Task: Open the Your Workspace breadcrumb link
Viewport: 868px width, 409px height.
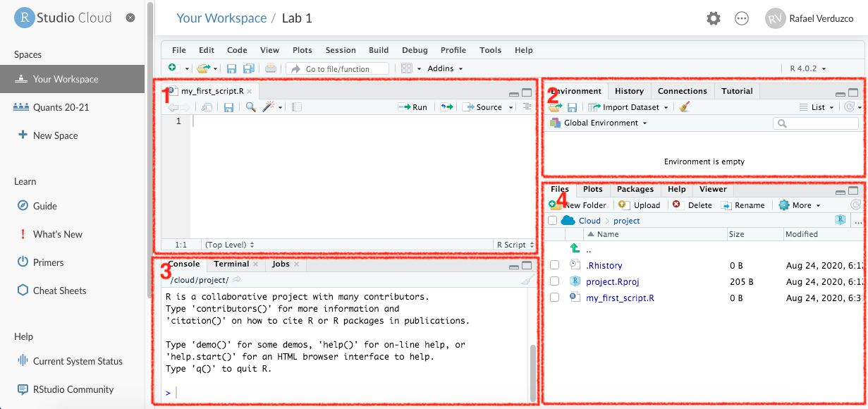Action: (x=221, y=18)
